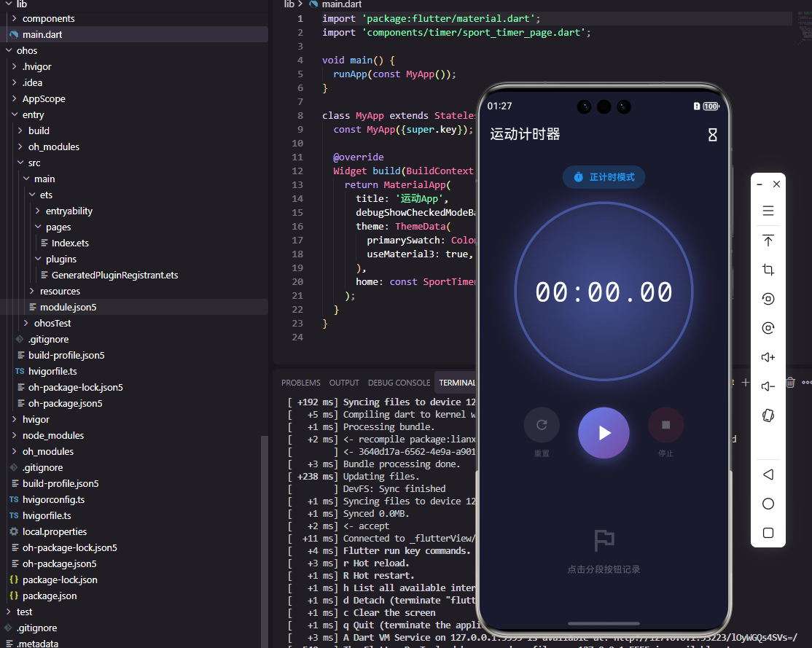The height and width of the screenshot is (648, 812).
Task: Open main.dart in the file explorer
Action: (134, 34)
